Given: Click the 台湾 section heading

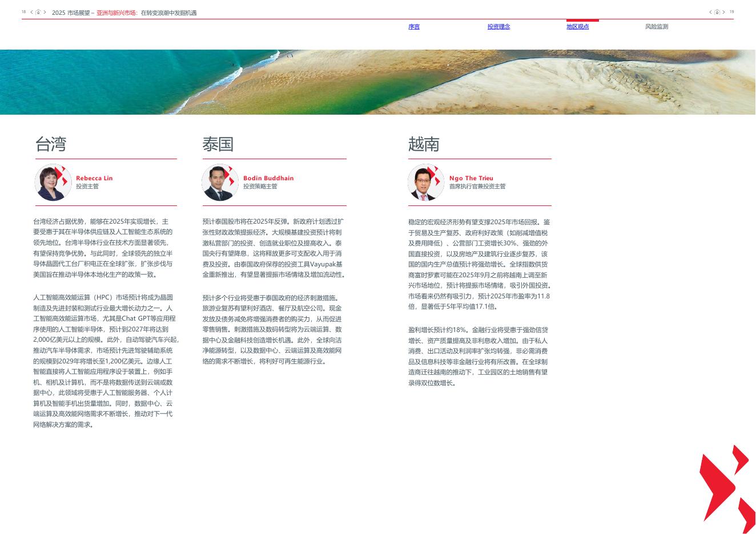Looking at the screenshot, I should 51,144.
